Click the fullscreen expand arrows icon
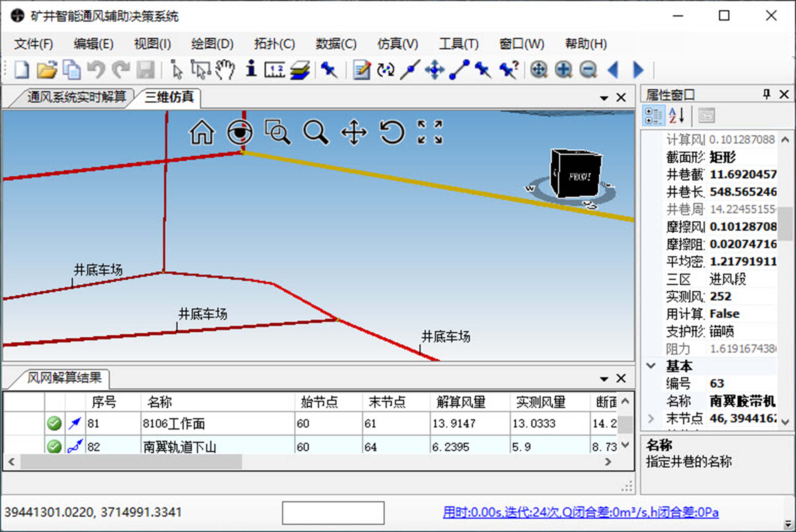Viewport: 796px width, 532px height. tap(430, 132)
